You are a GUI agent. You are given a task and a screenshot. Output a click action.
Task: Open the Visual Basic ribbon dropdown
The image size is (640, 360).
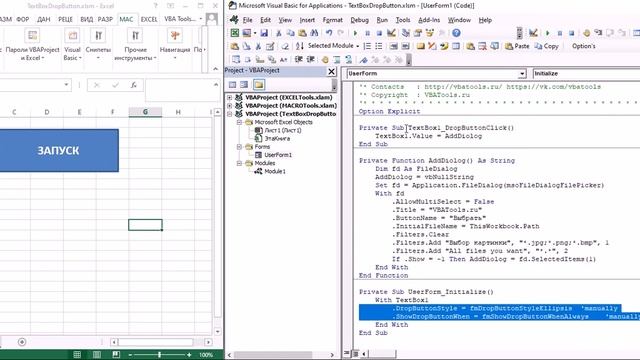click(x=72, y=45)
